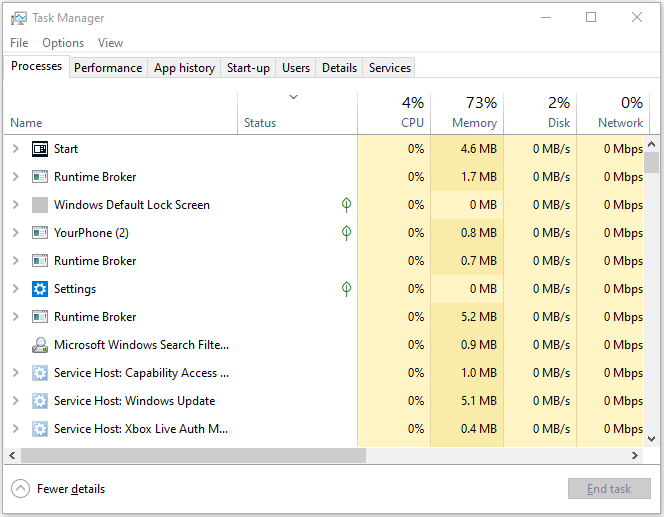Sort by the Memory column header

point(467,113)
